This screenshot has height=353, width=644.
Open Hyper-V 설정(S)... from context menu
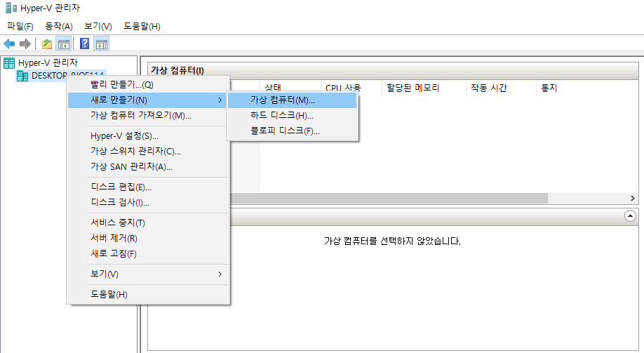pos(147,136)
